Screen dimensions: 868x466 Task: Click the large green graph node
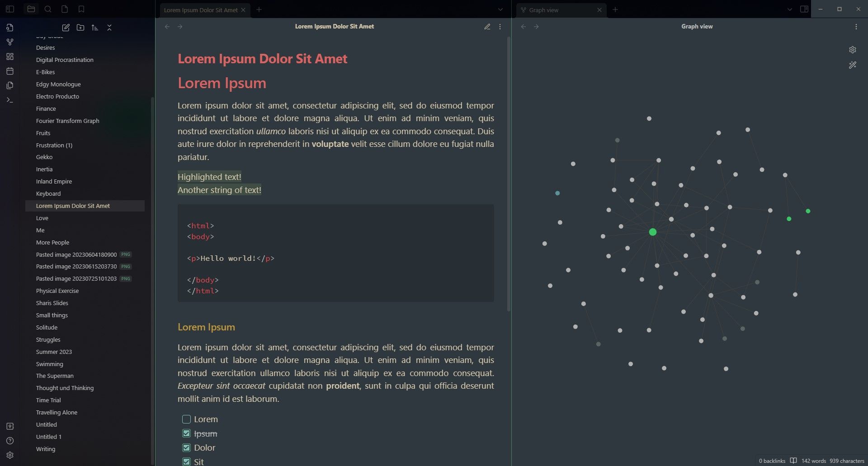point(652,232)
